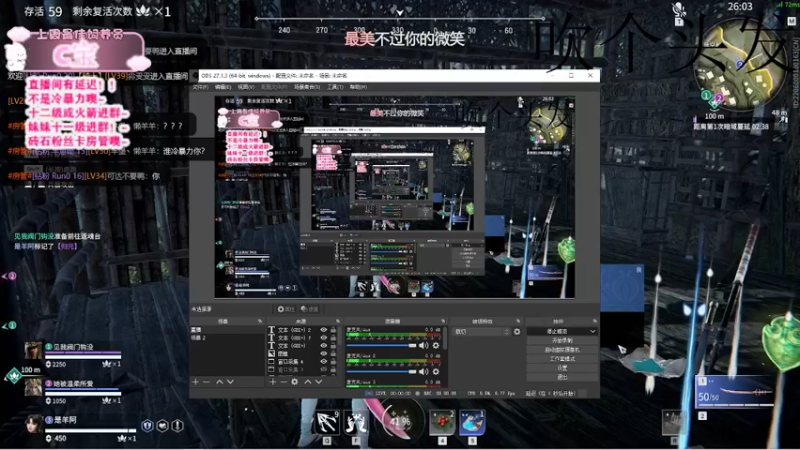This screenshot has width=800, height=450.
Task: Click the source Filters button above the docks
Action: pyautogui.click(x=309, y=309)
